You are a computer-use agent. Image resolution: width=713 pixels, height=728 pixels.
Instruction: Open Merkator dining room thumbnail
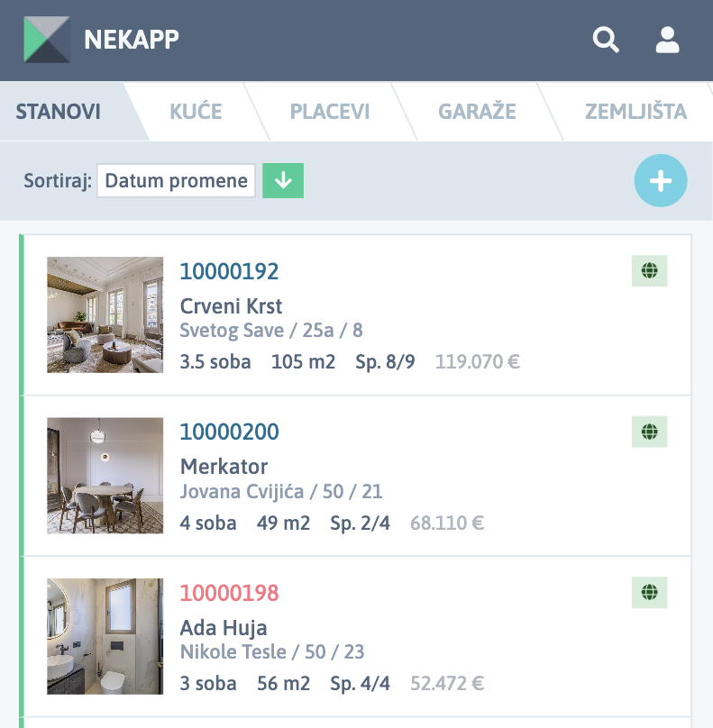[x=105, y=476]
